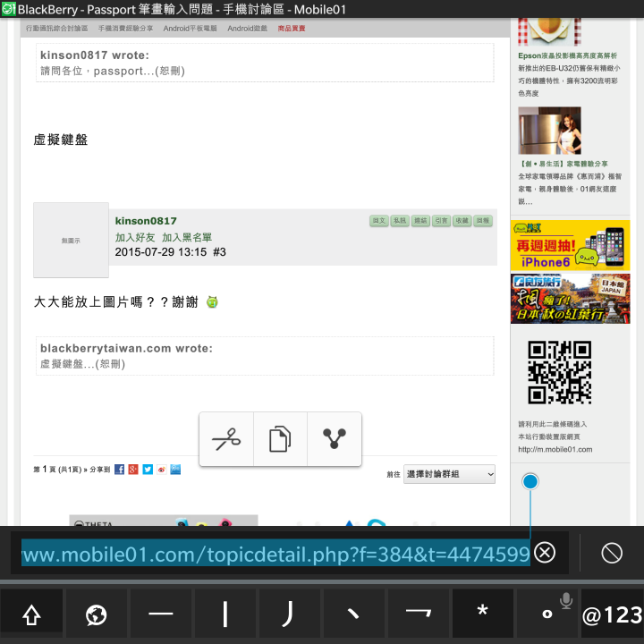The width and height of the screenshot is (644, 644).
Task: Click the Epson projector article link
Action: (x=568, y=55)
